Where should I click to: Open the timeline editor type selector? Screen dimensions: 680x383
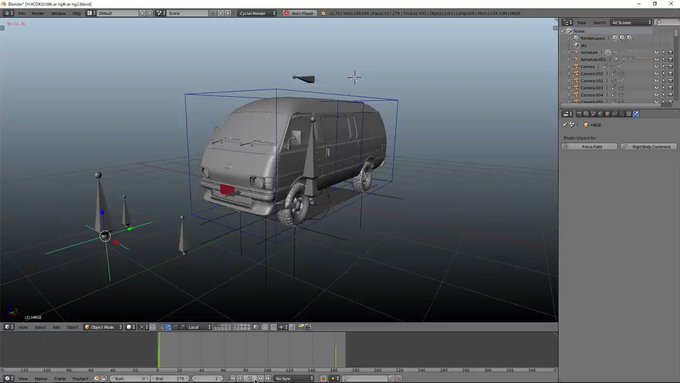point(9,379)
